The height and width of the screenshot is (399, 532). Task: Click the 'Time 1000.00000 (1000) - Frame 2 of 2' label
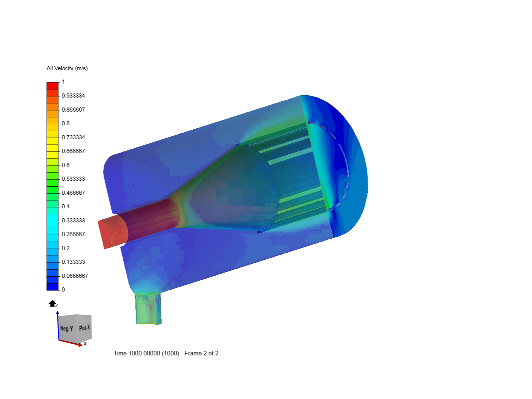click(x=166, y=353)
